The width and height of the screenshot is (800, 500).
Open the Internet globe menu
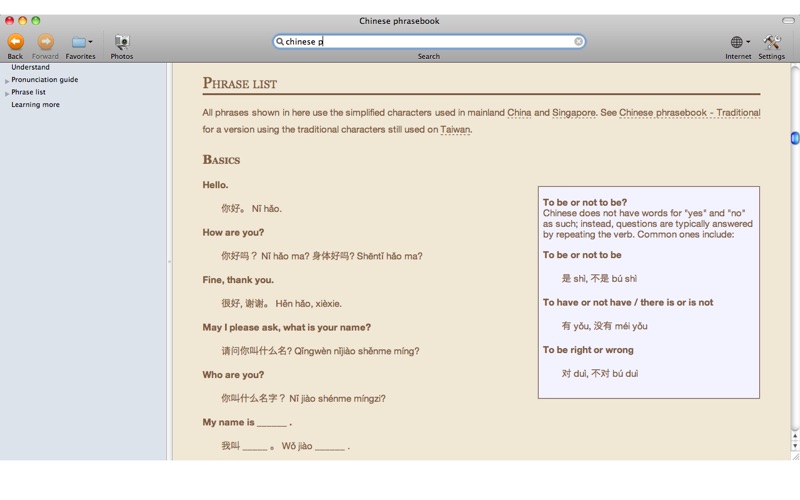click(x=738, y=42)
